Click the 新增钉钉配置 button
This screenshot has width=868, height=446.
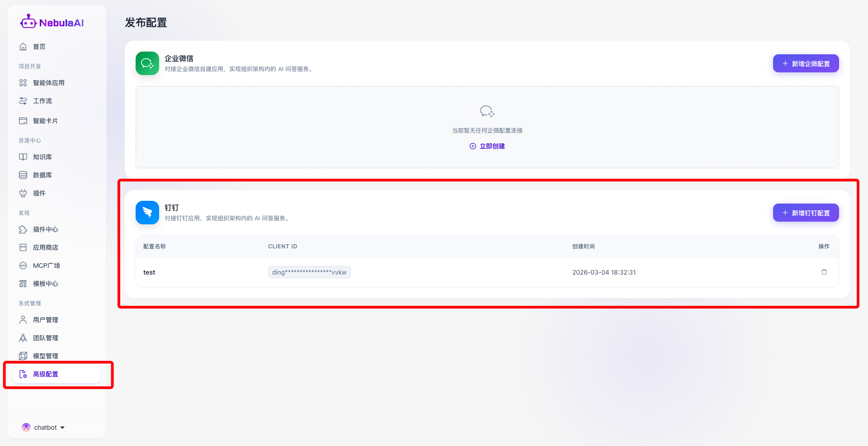pyautogui.click(x=806, y=213)
